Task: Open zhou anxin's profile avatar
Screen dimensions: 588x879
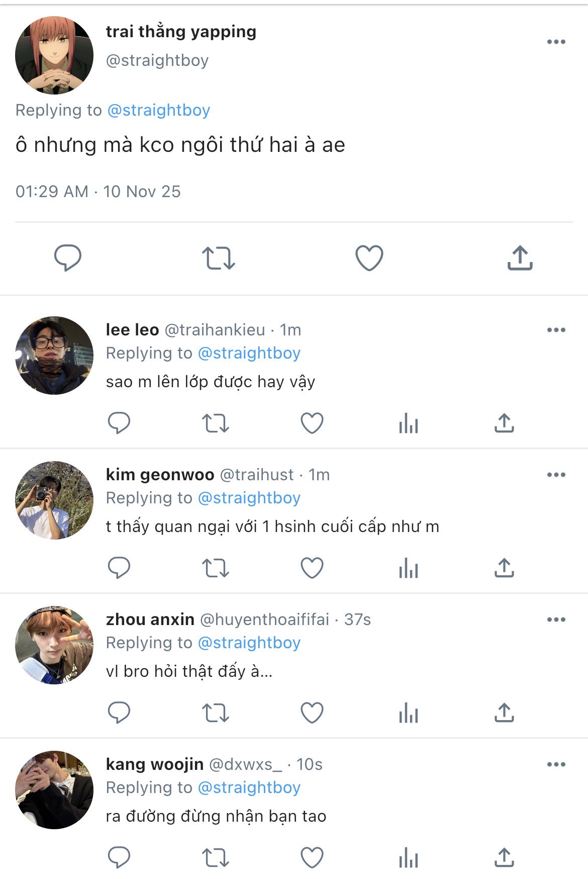Action: (x=54, y=645)
